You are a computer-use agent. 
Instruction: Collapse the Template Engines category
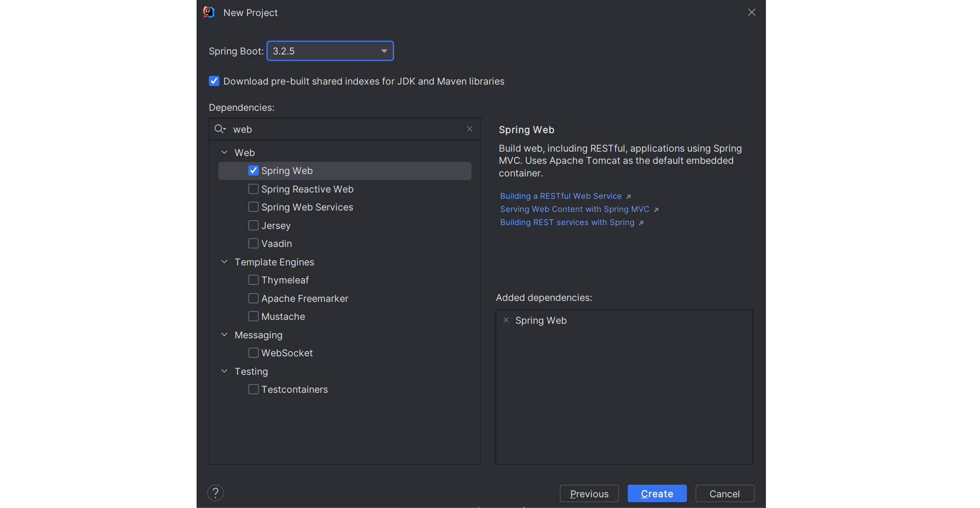[224, 262]
